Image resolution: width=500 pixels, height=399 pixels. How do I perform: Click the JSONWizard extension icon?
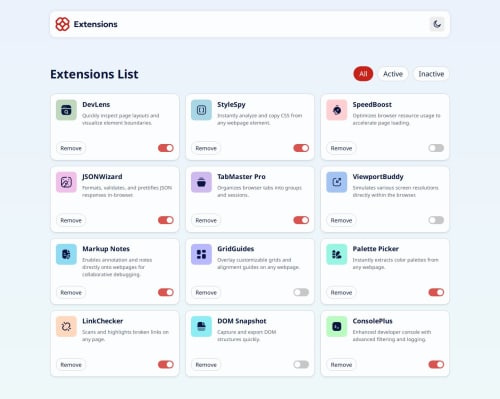tap(66, 182)
